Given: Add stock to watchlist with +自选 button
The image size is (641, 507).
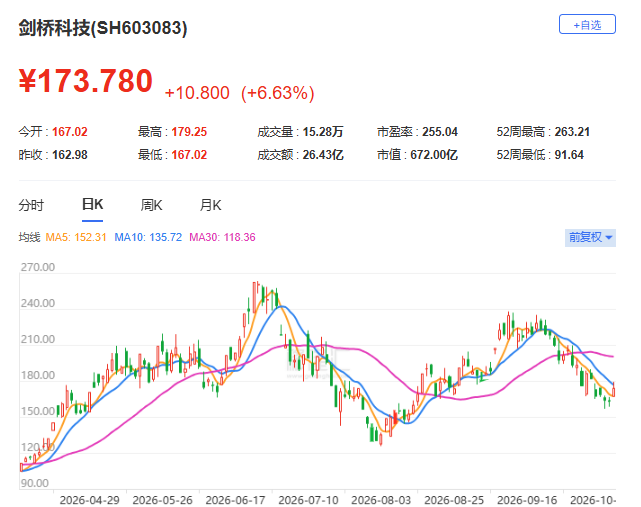Looking at the screenshot, I should pos(587,25).
